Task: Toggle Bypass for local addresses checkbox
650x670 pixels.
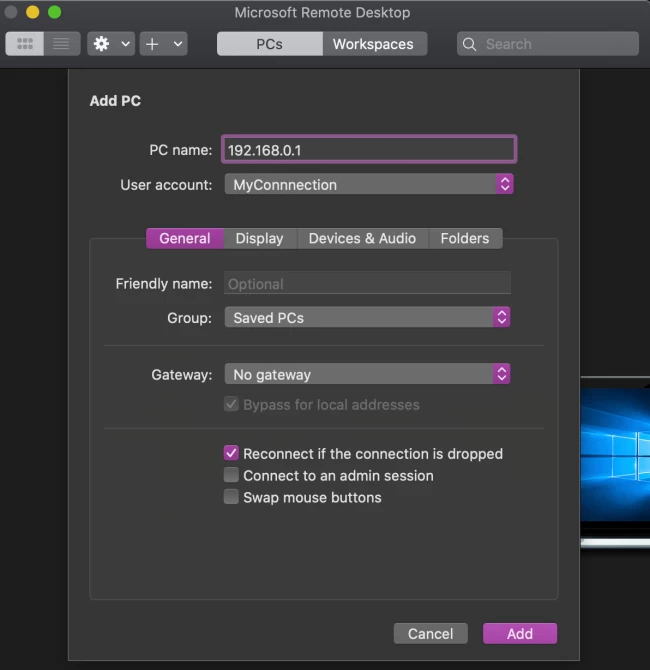Action: [x=231, y=404]
